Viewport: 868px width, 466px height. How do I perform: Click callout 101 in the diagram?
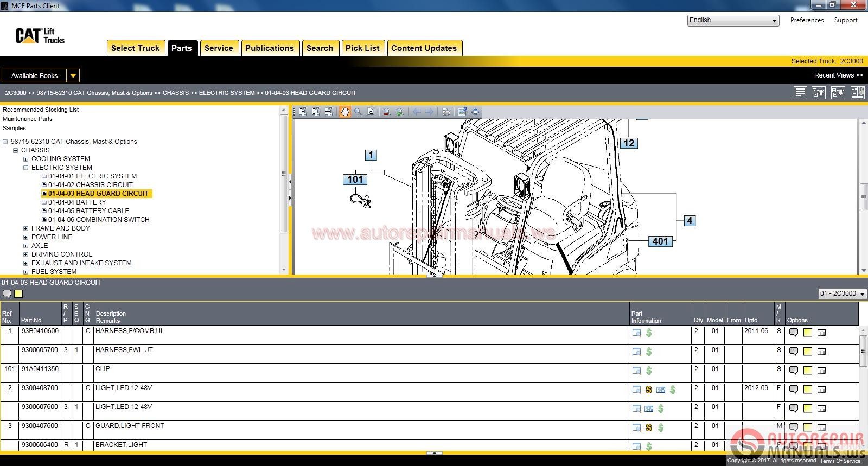click(355, 180)
